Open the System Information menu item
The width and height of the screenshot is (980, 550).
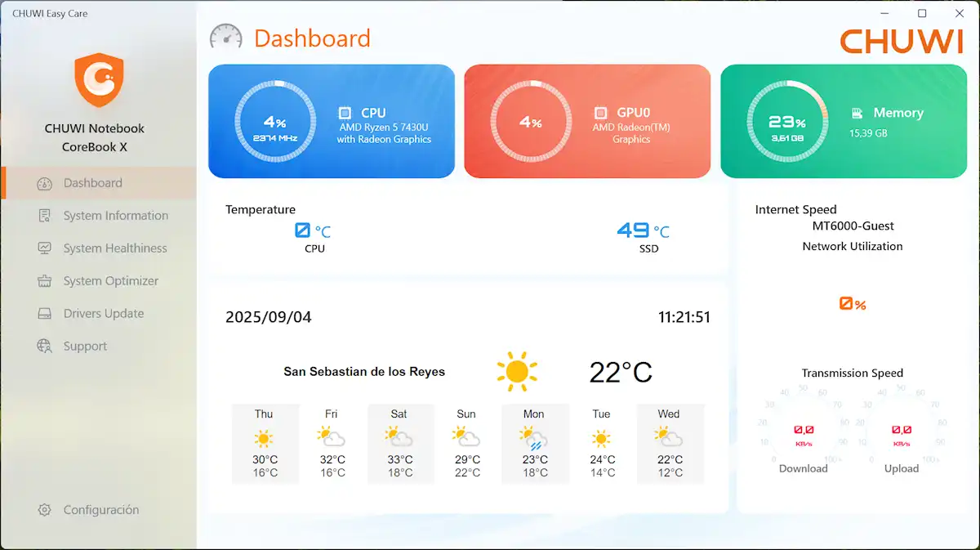click(x=115, y=216)
